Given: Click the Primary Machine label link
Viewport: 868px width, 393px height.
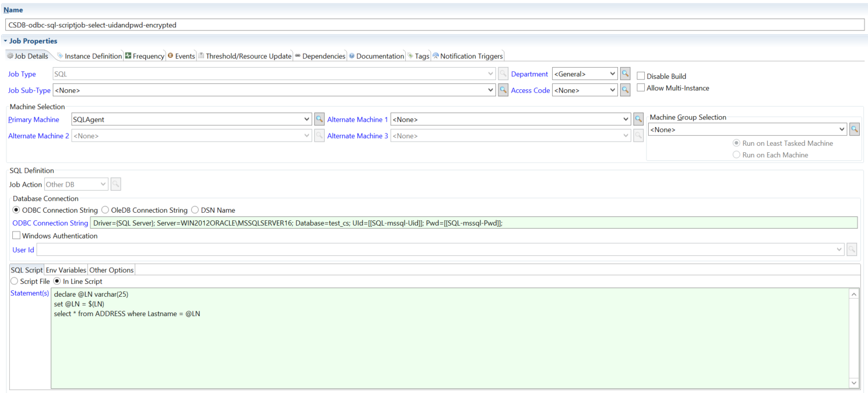Looking at the screenshot, I should point(34,120).
